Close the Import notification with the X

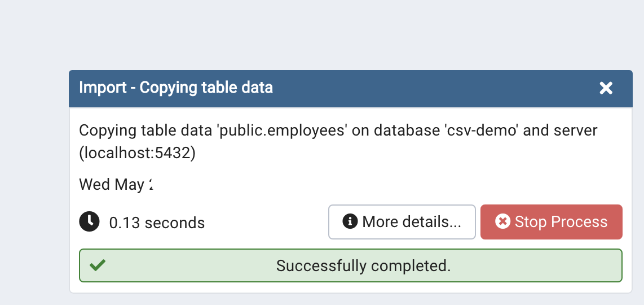pos(606,88)
